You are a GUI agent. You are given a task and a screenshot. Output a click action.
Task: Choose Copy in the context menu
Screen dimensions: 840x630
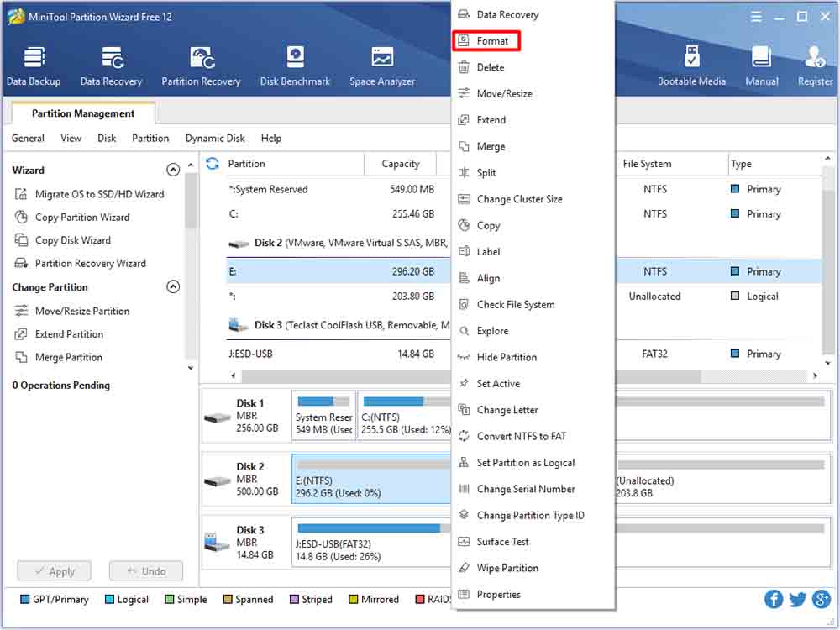(x=533, y=225)
